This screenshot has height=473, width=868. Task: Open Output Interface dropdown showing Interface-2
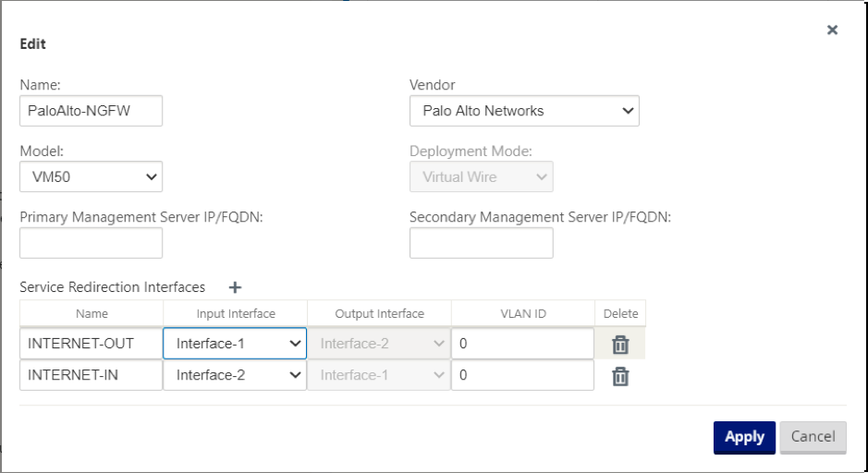pyautogui.click(x=379, y=344)
